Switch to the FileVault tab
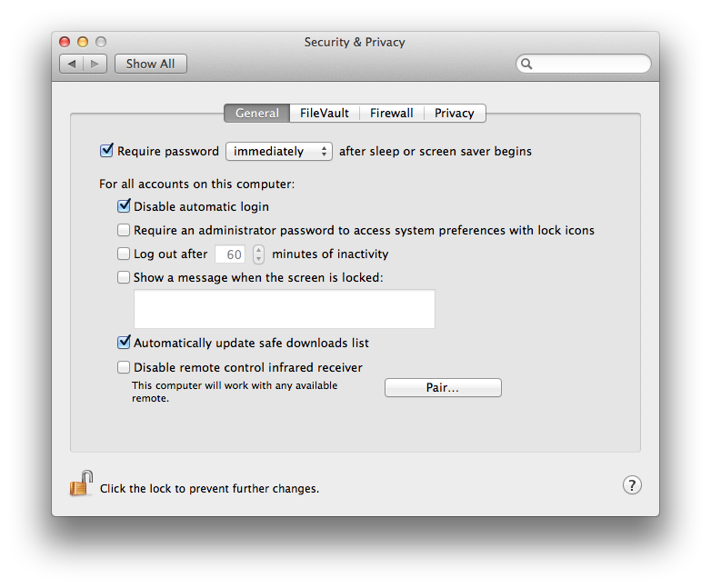The width and height of the screenshot is (711, 588). [325, 114]
